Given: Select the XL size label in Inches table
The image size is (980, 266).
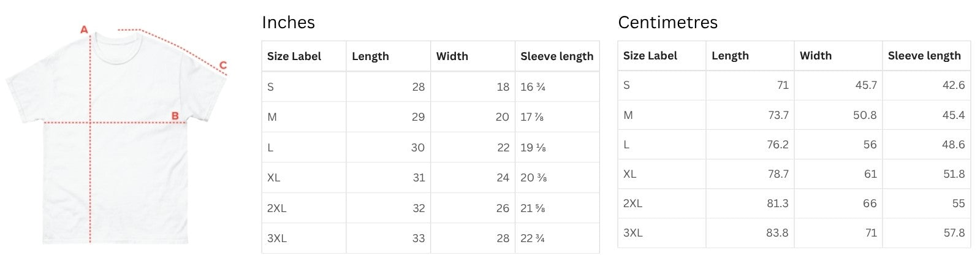Looking at the screenshot, I should click(273, 178).
